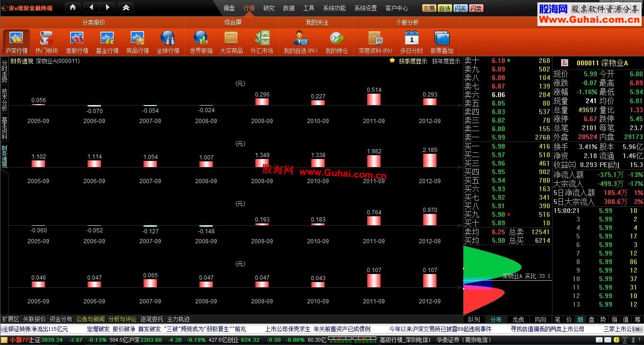Switch to the 龙虎 tab

518,319
